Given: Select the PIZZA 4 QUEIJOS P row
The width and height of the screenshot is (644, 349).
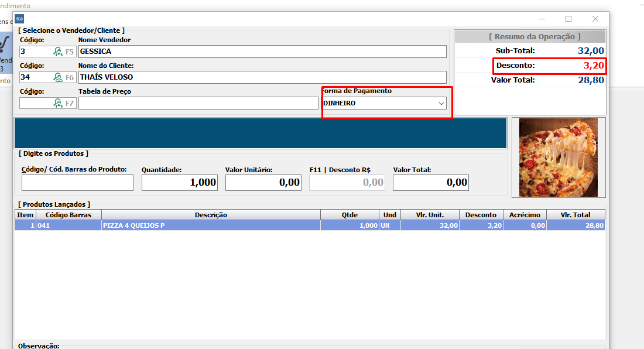Looking at the screenshot, I should tap(211, 225).
